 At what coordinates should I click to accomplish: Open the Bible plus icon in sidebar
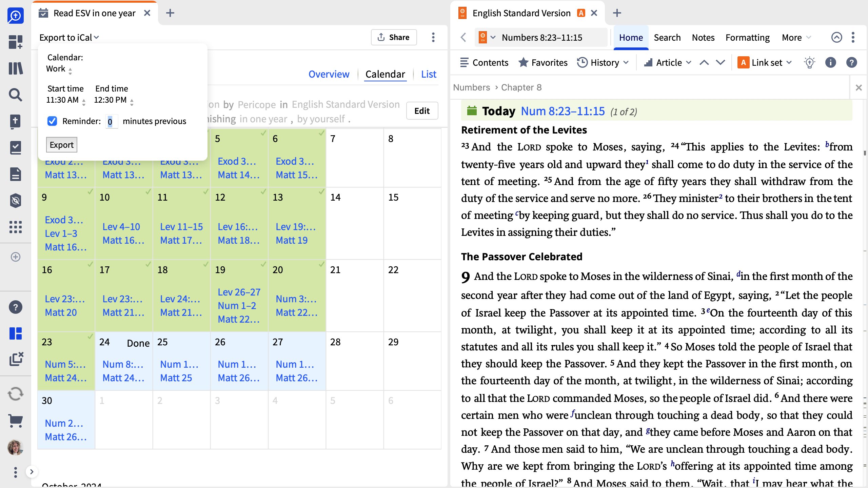pos(15,121)
